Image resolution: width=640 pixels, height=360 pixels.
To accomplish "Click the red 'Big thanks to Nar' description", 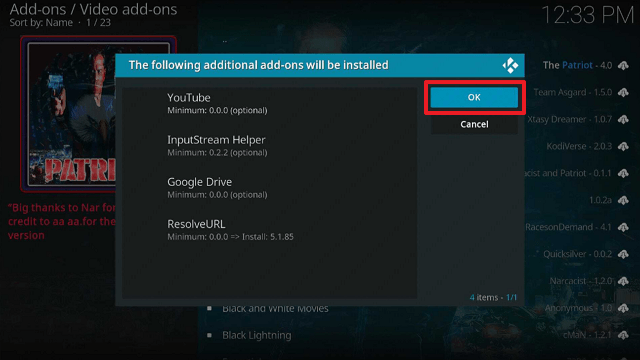I will coord(62,221).
